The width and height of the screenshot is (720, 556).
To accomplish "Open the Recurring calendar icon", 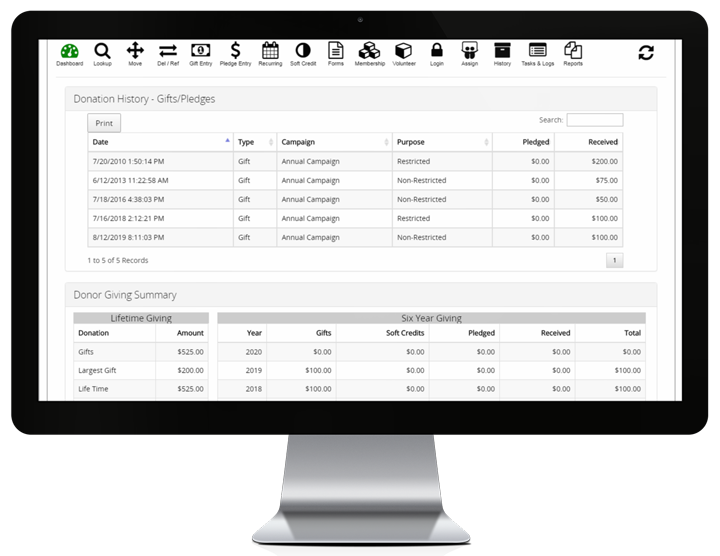I will 270,55.
